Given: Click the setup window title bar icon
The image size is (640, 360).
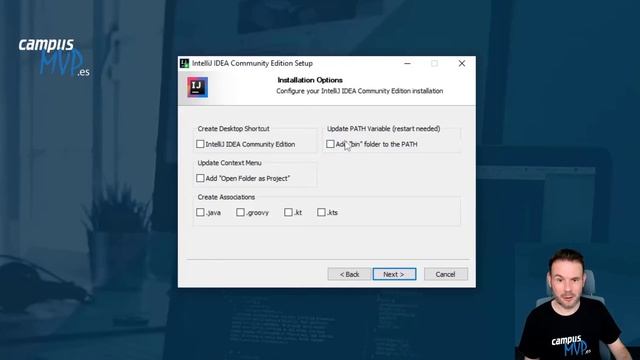Looking at the screenshot, I should coord(184,63).
